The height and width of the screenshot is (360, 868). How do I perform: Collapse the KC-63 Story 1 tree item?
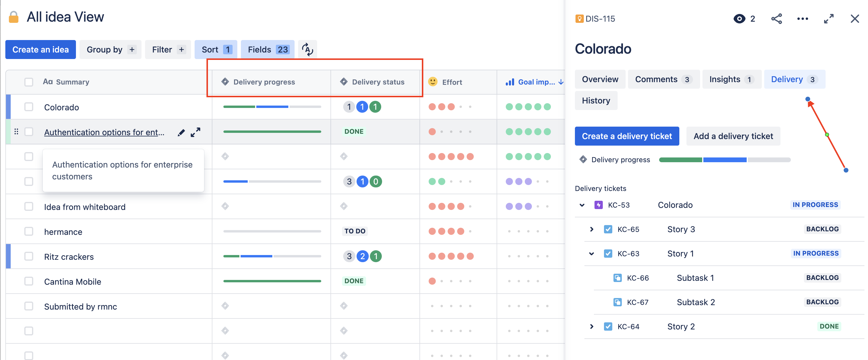[592, 253]
